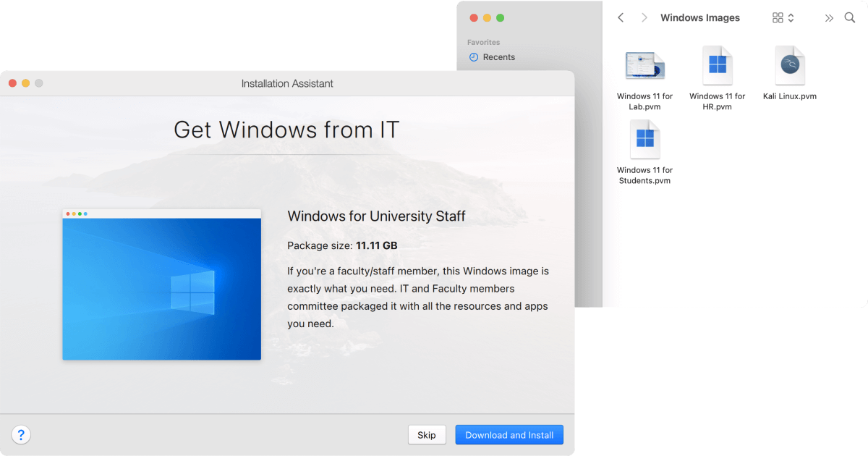
Task: Click the forward navigation arrow
Action: [x=644, y=17]
